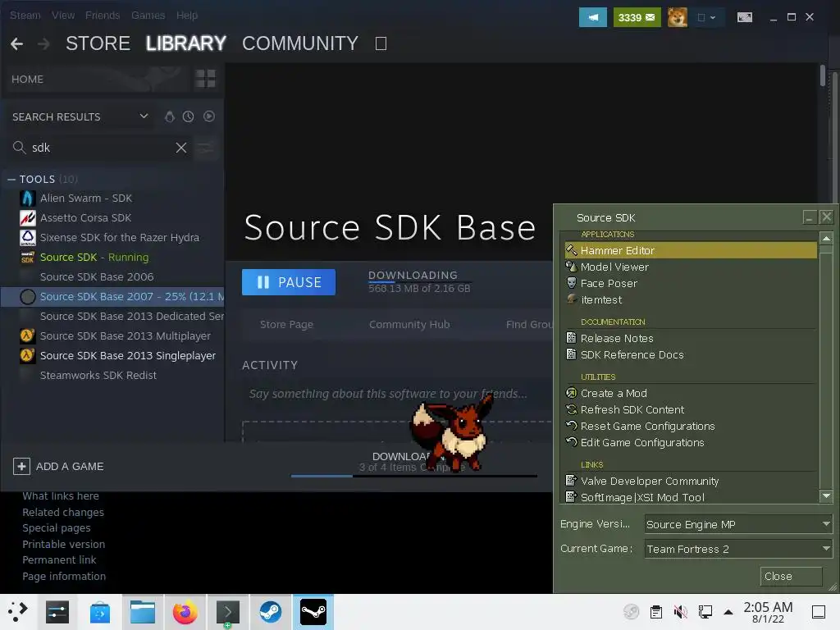This screenshot has height=630, width=840.
Task: Unmute audio via tray volume icon
Action: click(680, 612)
